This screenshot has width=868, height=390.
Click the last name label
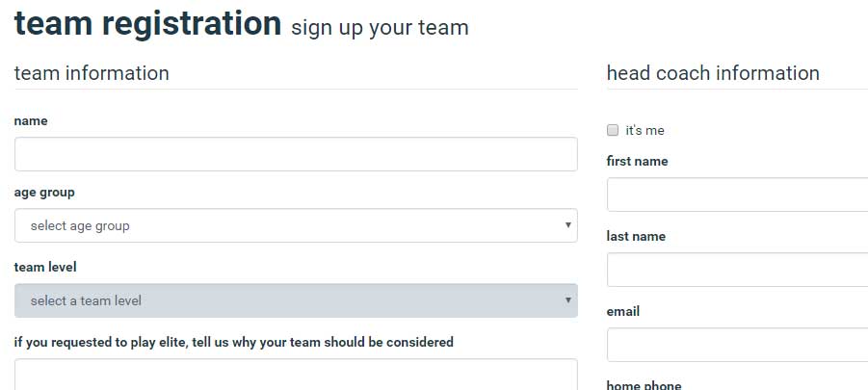point(636,236)
